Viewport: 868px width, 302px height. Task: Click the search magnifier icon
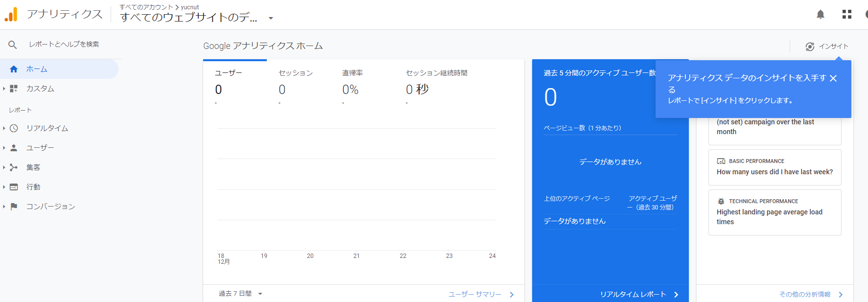tap(13, 45)
